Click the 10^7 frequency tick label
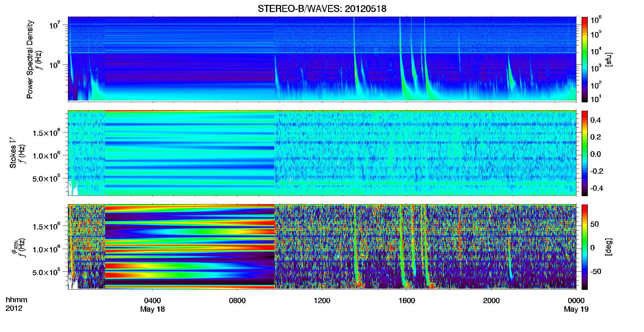Screen dimensions: 644x332 pos(54,25)
